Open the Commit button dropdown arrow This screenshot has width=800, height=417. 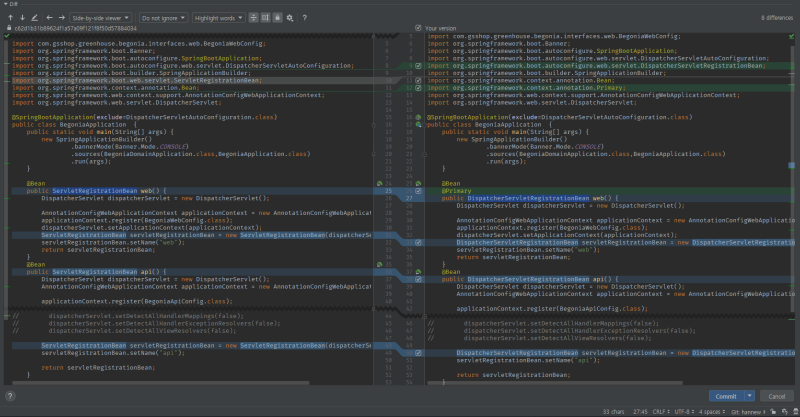(749, 396)
